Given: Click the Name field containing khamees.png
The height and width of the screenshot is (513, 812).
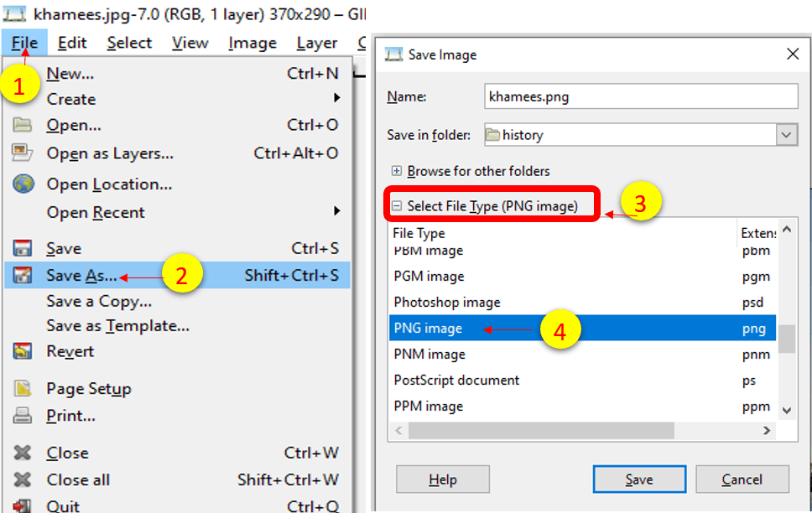Looking at the screenshot, I should point(641,96).
